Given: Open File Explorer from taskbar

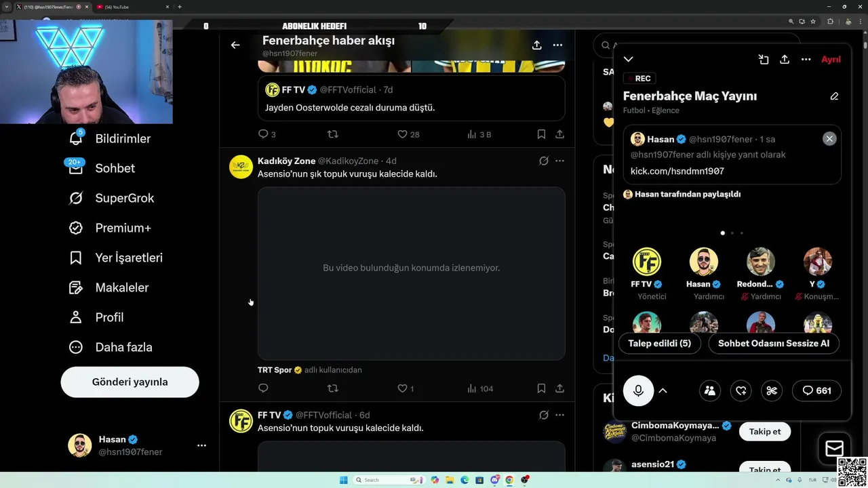Looking at the screenshot, I should tap(450, 480).
